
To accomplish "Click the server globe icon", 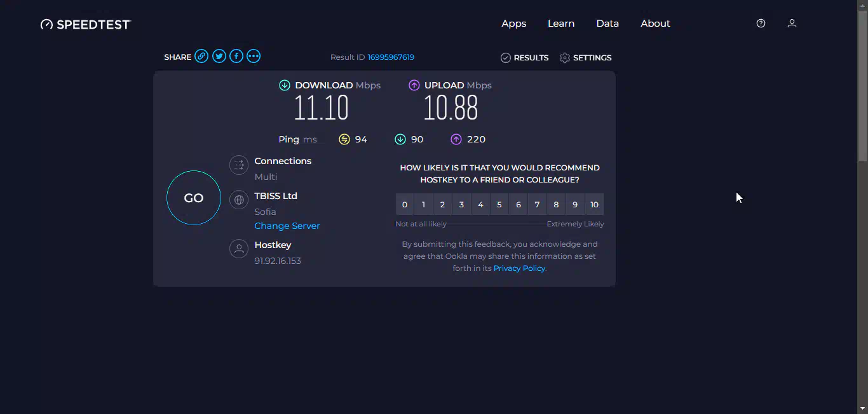I will pyautogui.click(x=239, y=200).
